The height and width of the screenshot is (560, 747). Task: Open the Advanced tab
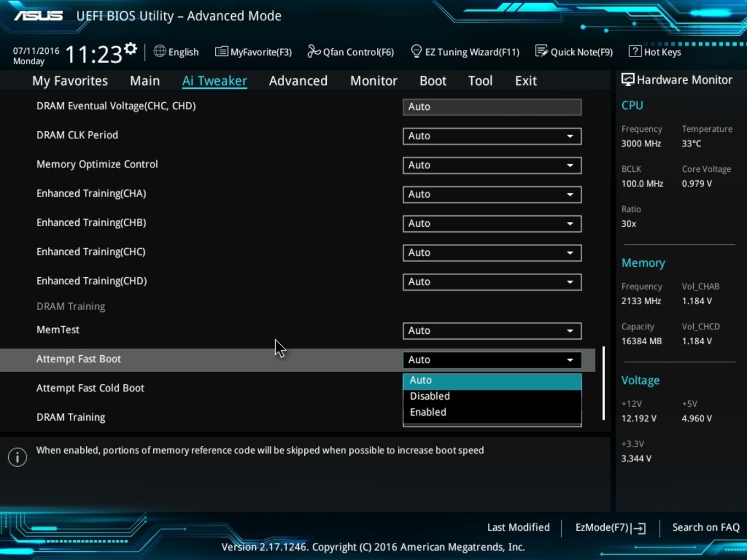[298, 81]
